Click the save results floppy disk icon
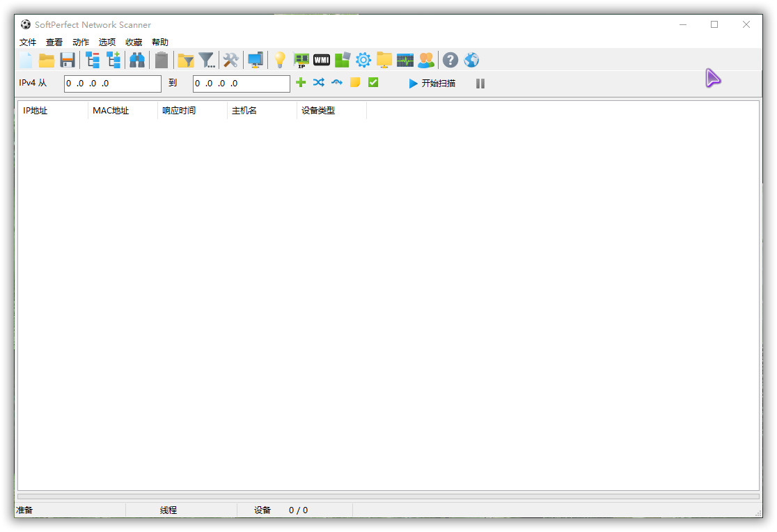The width and height of the screenshot is (777, 532). click(x=68, y=61)
